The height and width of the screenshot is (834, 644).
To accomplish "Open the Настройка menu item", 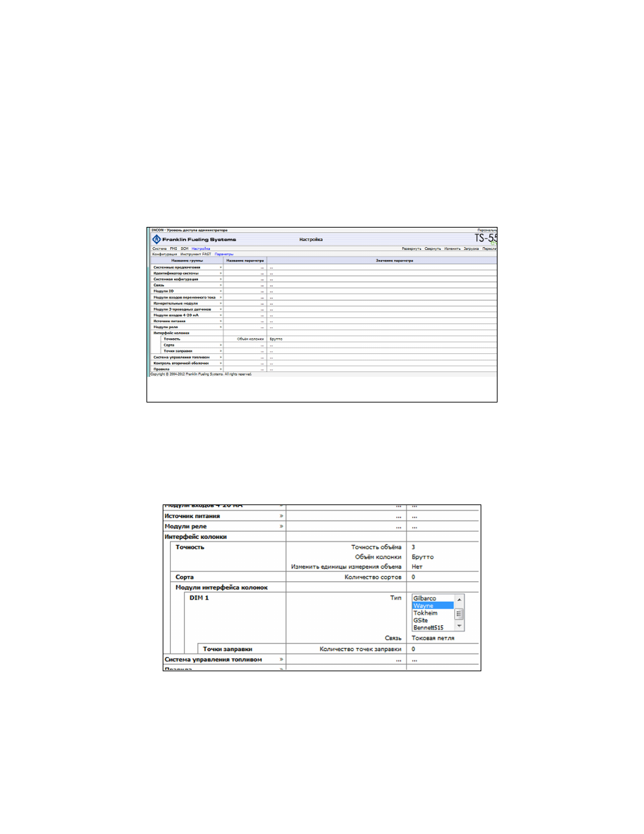I will (x=201, y=249).
